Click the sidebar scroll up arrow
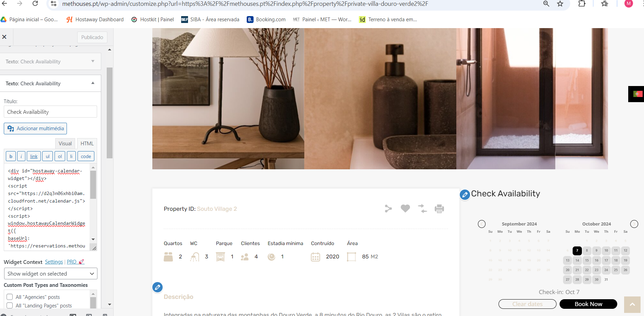 click(x=109, y=50)
